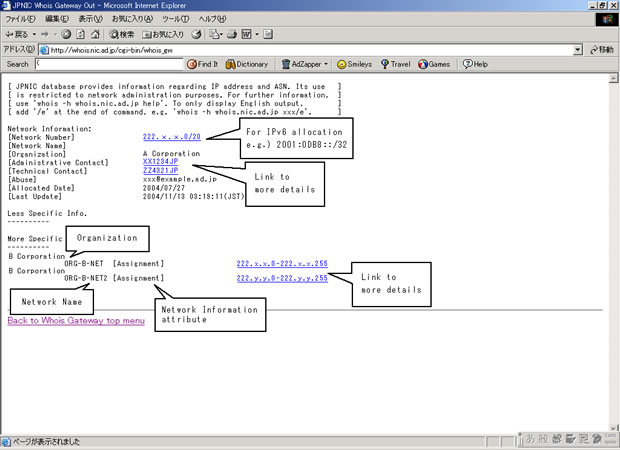This screenshot has width=620, height=450.
Task: Follow the 222.x.x.0/20 network number link
Action: click(x=172, y=137)
